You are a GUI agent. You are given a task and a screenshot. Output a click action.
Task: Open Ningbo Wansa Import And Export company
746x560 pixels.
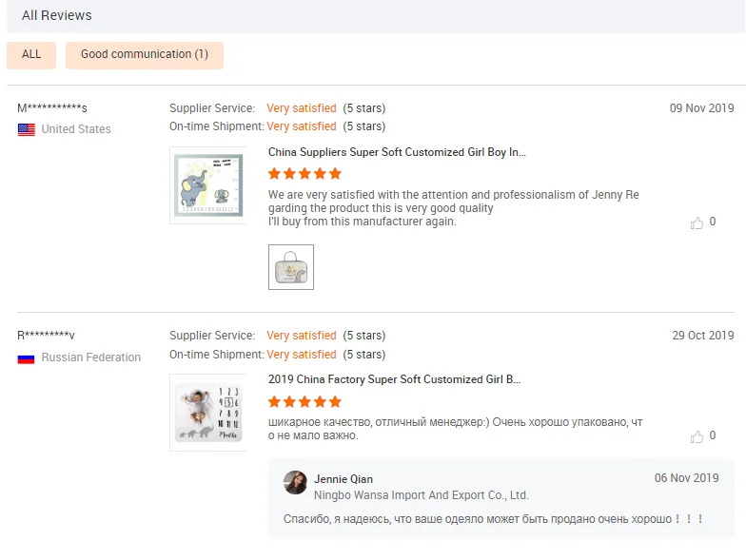421,495
